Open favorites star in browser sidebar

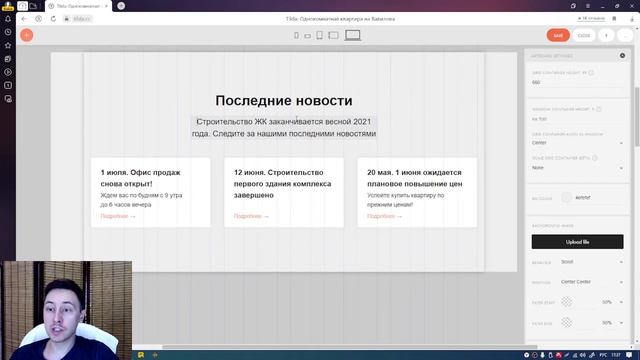click(8, 45)
